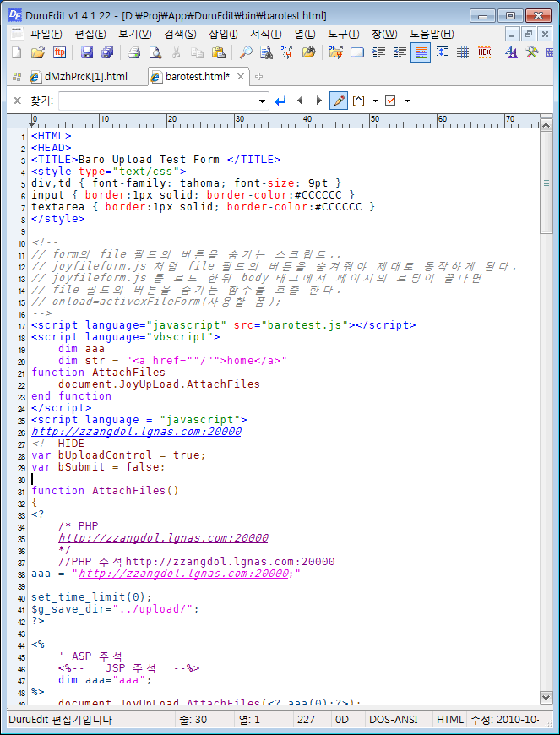The image size is (560, 735).
Task: Open the 편집(E) menu
Action: point(90,35)
